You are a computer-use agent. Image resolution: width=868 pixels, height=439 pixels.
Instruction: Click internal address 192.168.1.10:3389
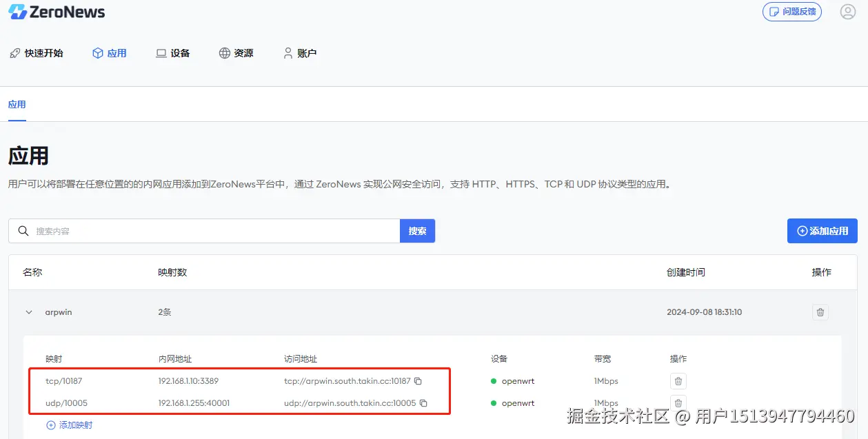[x=188, y=381]
